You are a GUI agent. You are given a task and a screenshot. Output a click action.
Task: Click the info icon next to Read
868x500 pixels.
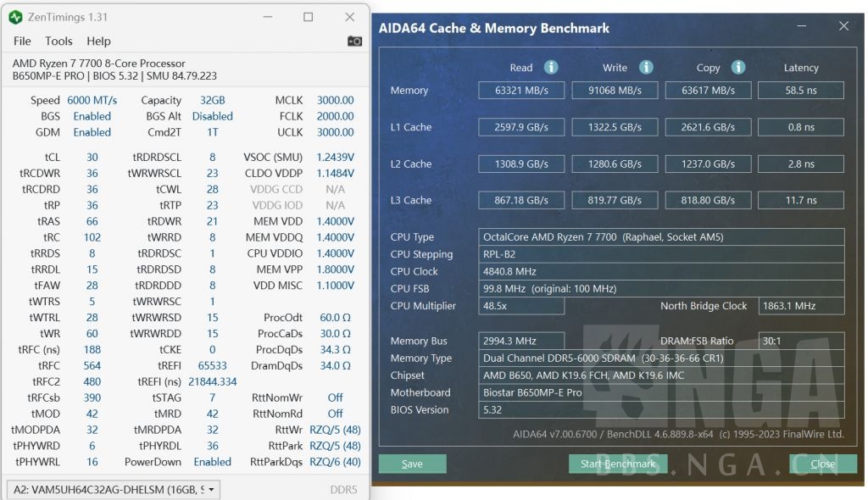click(x=551, y=67)
